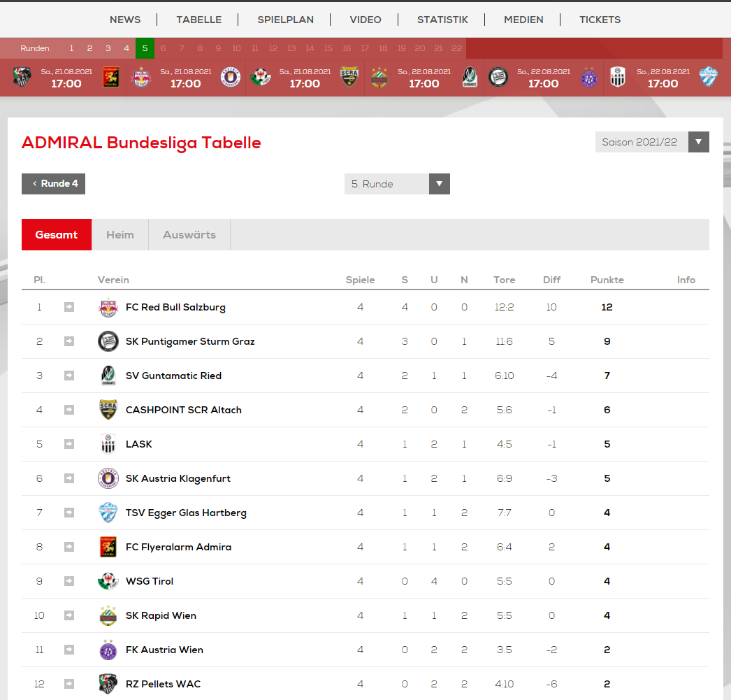This screenshot has height=700, width=731.
Task: Switch to the Heim tab
Action: click(x=120, y=235)
